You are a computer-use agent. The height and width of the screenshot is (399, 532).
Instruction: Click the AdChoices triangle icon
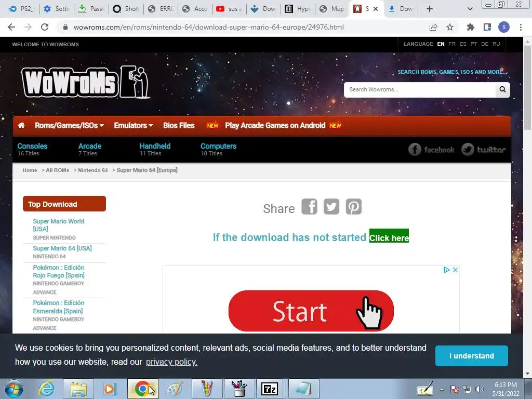tap(446, 270)
